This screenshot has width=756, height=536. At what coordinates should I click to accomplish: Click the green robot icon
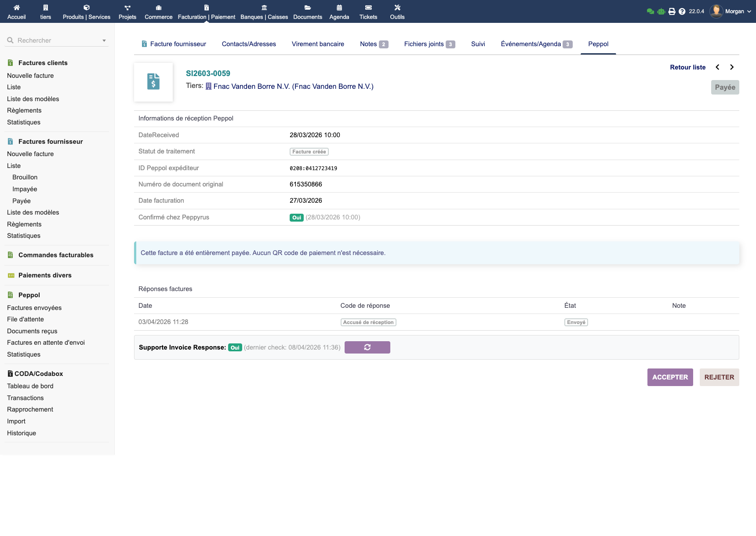pyautogui.click(x=661, y=11)
